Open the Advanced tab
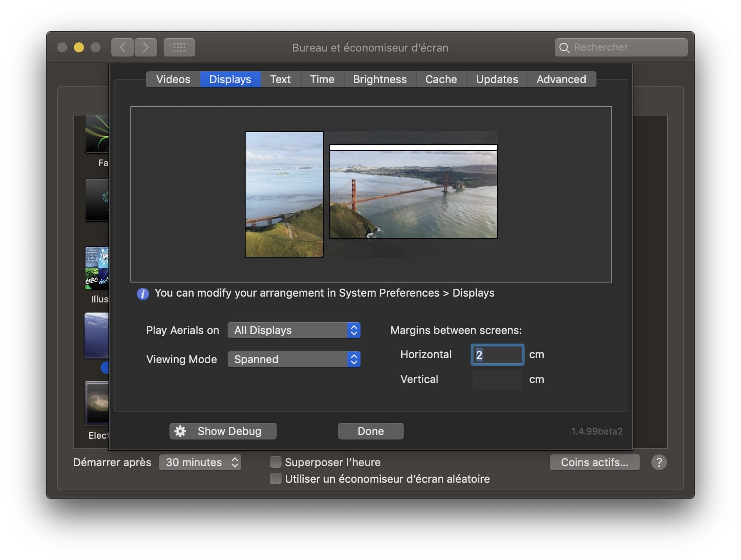The width and height of the screenshot is (741, 560). [562, 79]
